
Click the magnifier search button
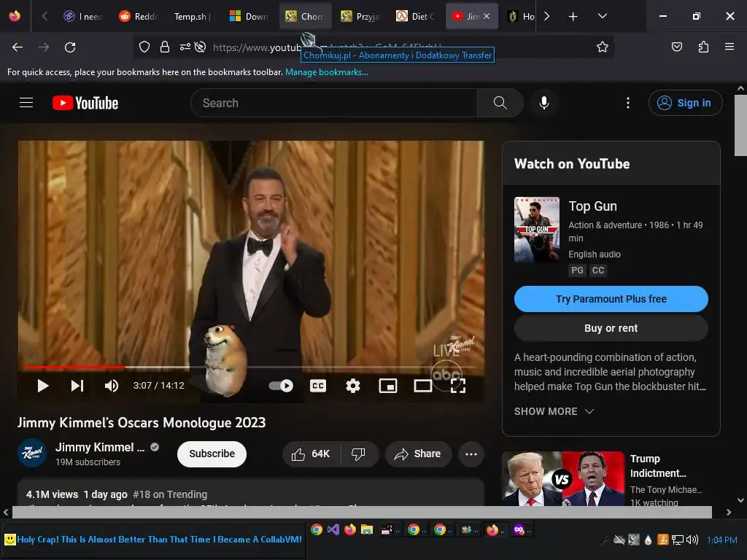[x=500, y=103]
